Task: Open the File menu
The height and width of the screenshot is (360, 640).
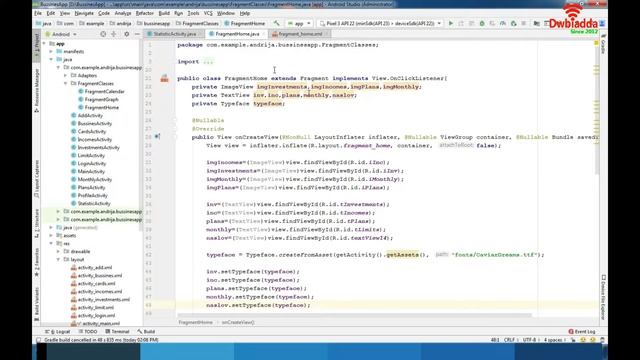Action: click(x=38, y=13)
